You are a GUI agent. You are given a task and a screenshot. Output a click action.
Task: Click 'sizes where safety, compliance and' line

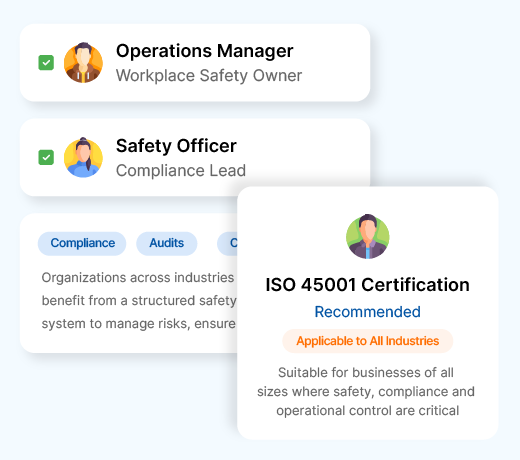point(366,392)
